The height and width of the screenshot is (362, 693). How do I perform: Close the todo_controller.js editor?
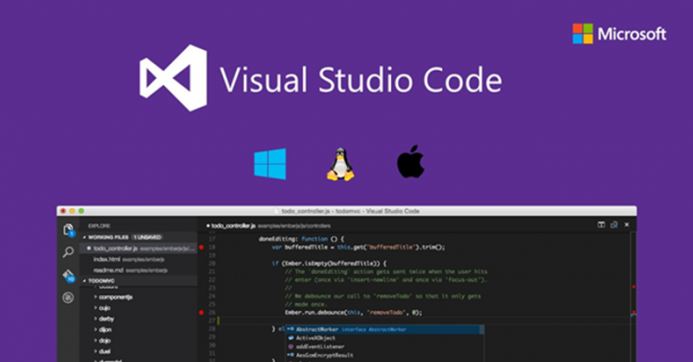[x=627, y=225]
